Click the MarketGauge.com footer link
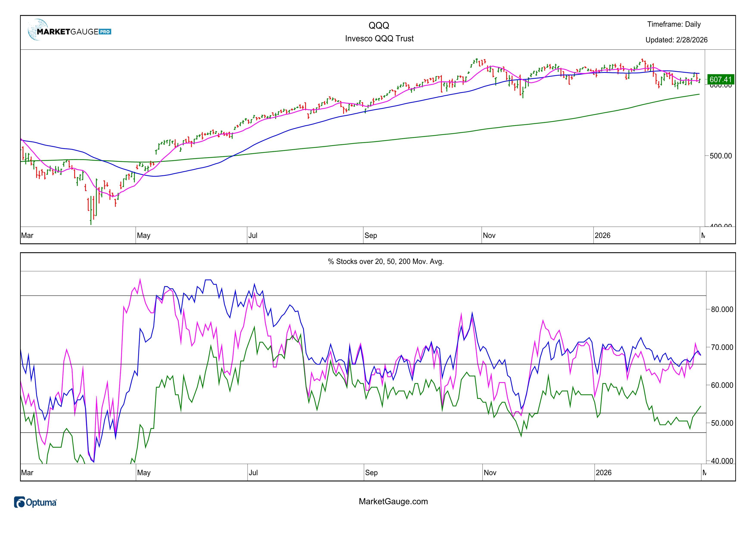This screenshot has height=535, width=756. point(393,501)
